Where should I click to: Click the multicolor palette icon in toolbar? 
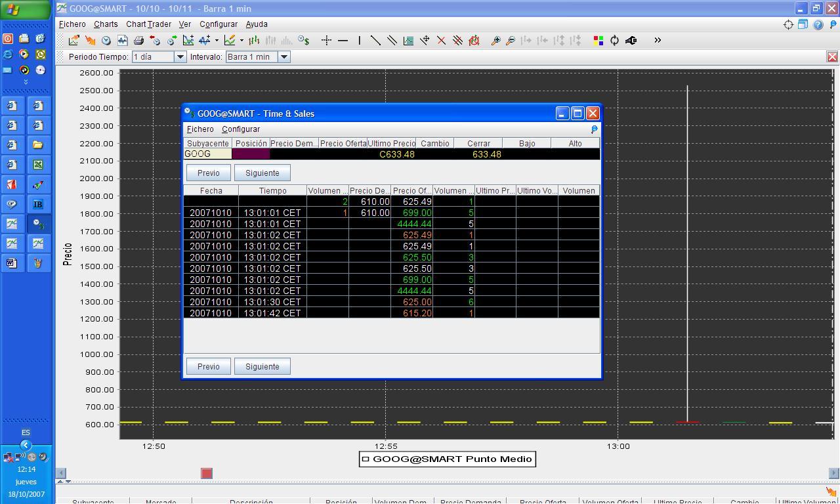[x=598, y=41]
